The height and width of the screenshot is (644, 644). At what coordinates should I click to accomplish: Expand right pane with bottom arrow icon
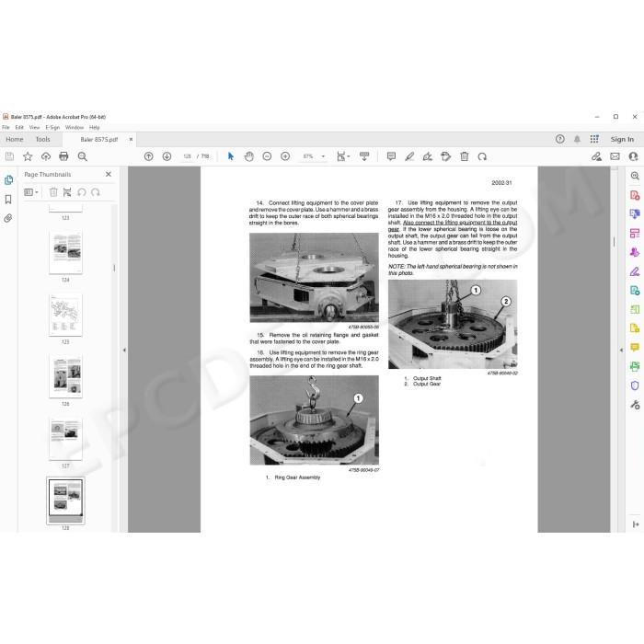tap(636, 524)
